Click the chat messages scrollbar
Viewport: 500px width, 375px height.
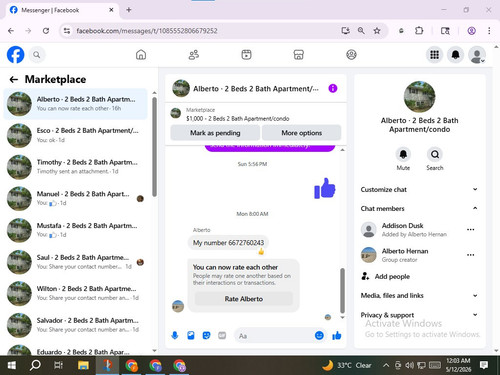[x=342, y=291]
